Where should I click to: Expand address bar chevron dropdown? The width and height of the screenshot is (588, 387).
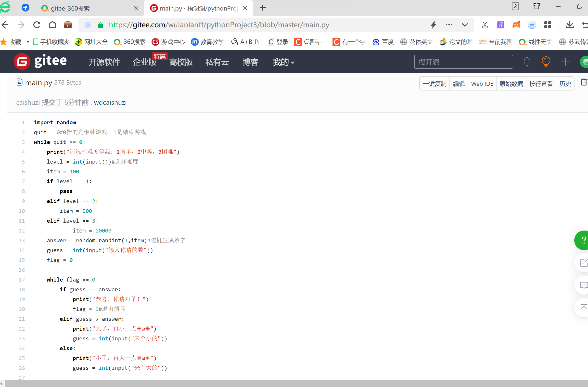tap(465, 25)
